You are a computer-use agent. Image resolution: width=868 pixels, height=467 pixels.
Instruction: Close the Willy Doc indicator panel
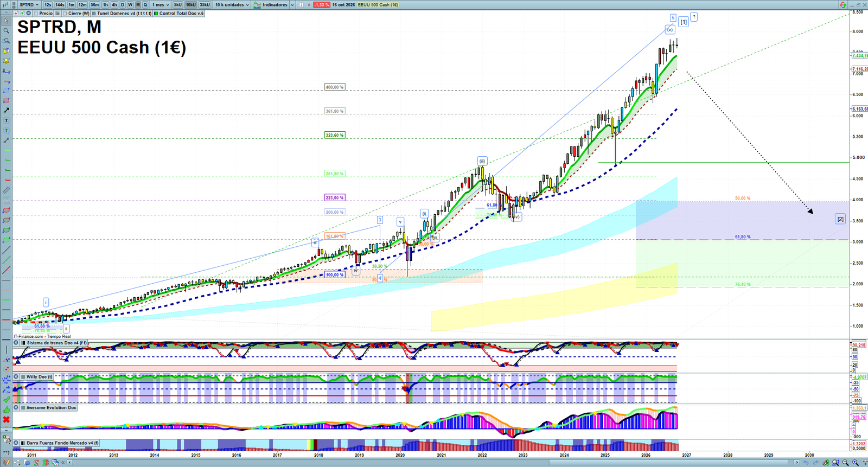coord(16,376)
